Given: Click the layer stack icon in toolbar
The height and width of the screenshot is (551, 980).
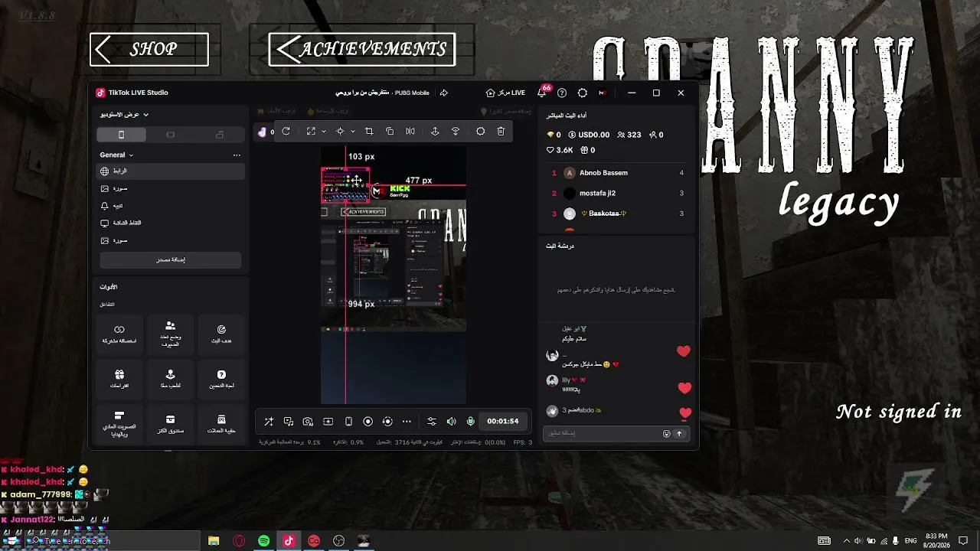Looking at the screenshot, I should click(456, 132).
